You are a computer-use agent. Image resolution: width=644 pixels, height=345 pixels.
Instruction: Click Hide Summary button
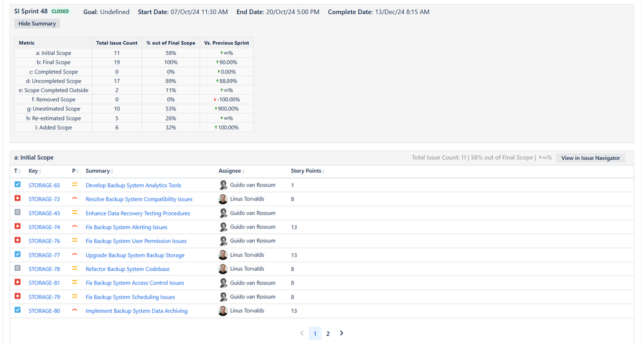[x=37, y=23]
